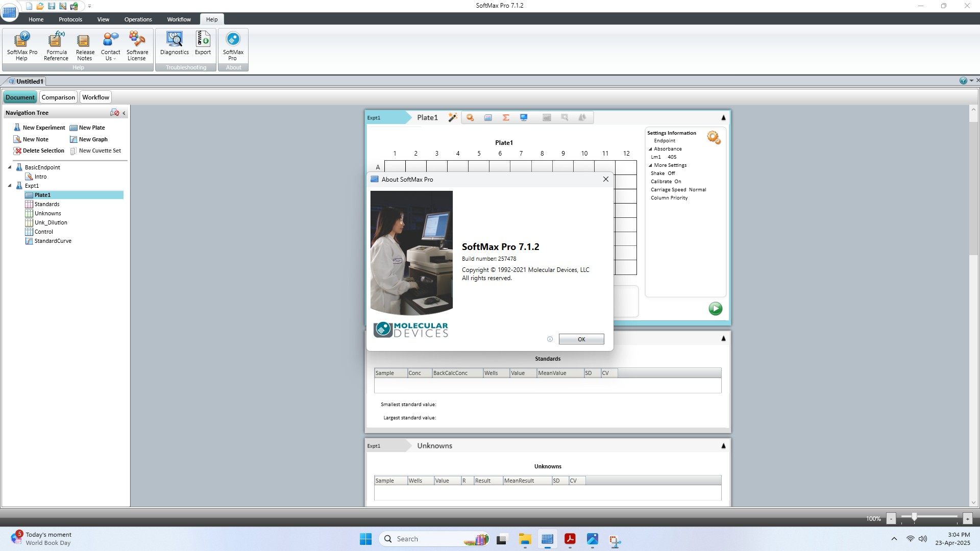Click the BackCalcConc column header
Image resolution: width=980 pixels, height=551 pixels.
click(x=457, y=373)
